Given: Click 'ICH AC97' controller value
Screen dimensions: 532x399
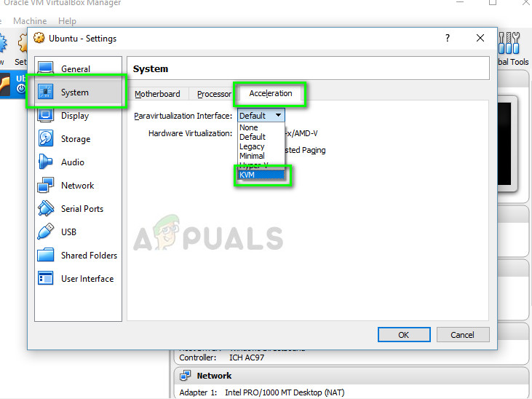Looking at the screenshot, I should 247,357.
